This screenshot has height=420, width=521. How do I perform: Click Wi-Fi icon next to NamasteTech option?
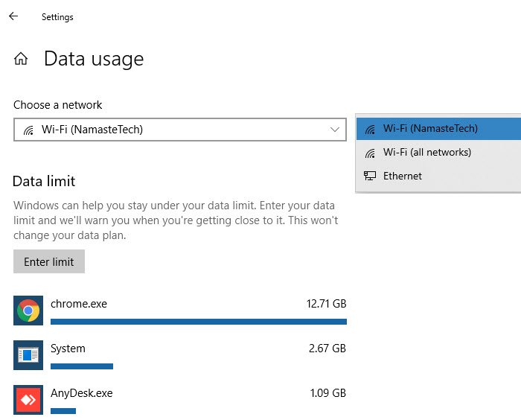point(370,129)
